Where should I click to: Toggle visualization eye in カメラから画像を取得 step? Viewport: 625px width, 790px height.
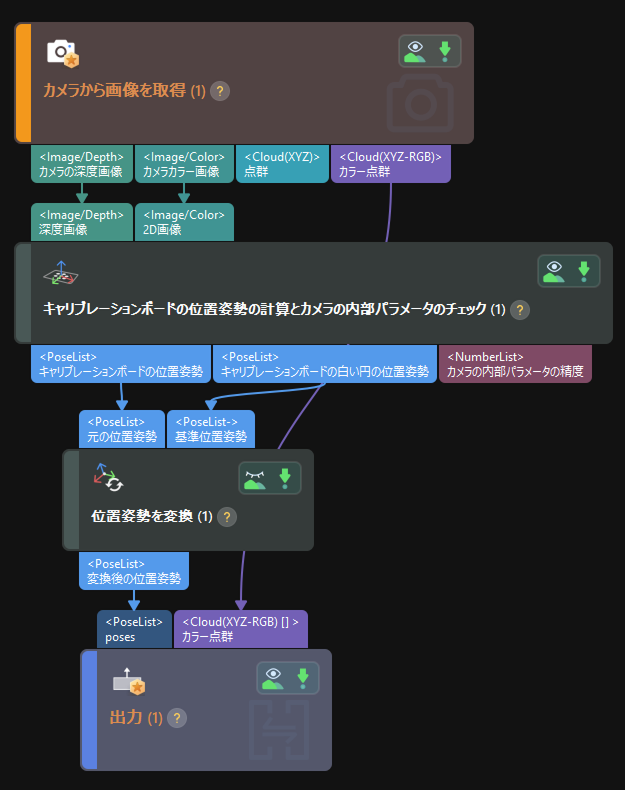coord(415,51)
